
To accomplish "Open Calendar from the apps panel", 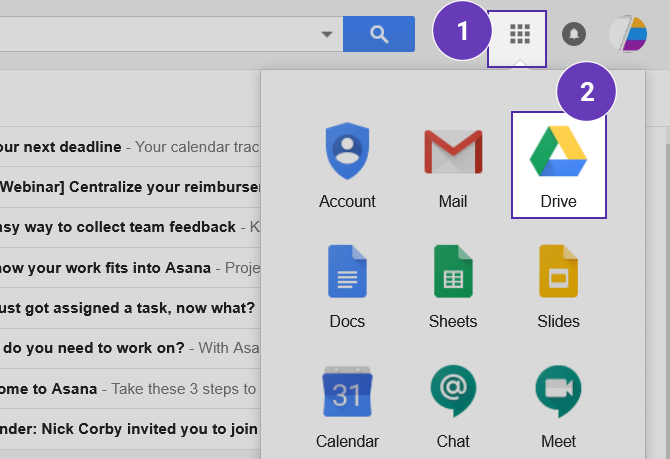I will point(347,406).
